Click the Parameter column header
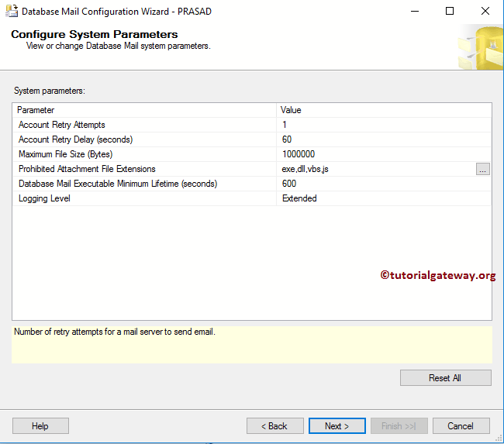Viewport: 504px width, 444px height. pos(144,110)
